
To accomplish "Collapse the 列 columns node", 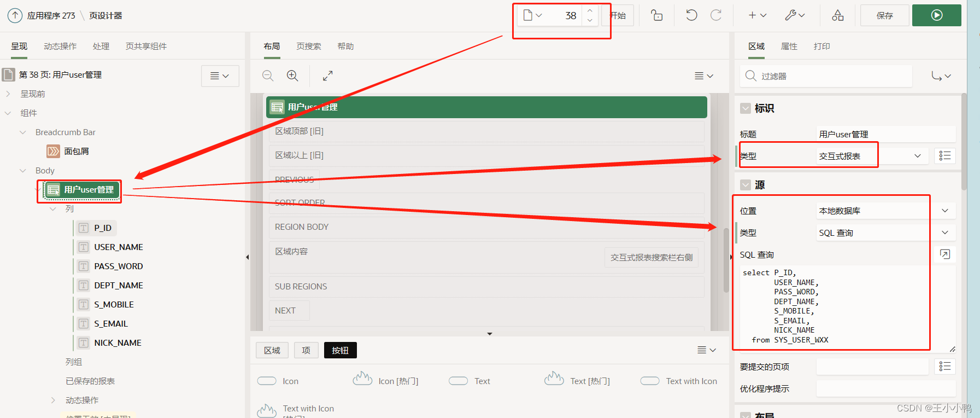I will [53, 209].
